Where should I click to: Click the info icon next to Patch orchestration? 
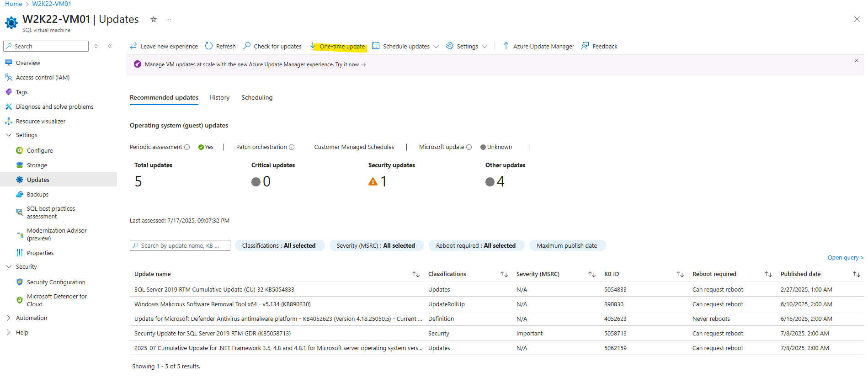pos(292,147)
